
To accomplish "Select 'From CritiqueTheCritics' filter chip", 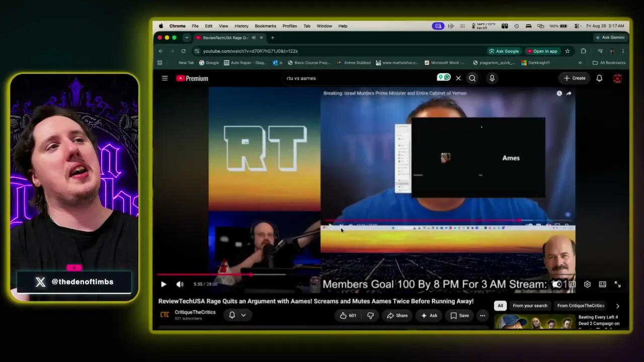I will tap(581, 305).
